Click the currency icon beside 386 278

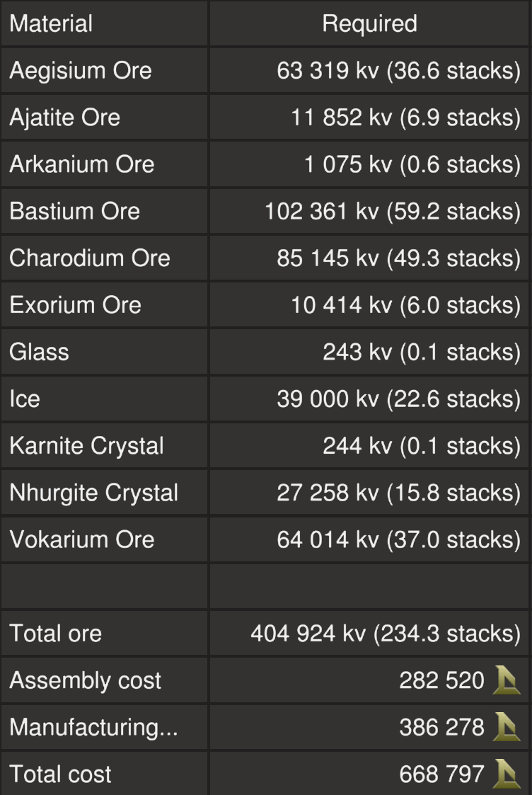click(x=507, y=727)
